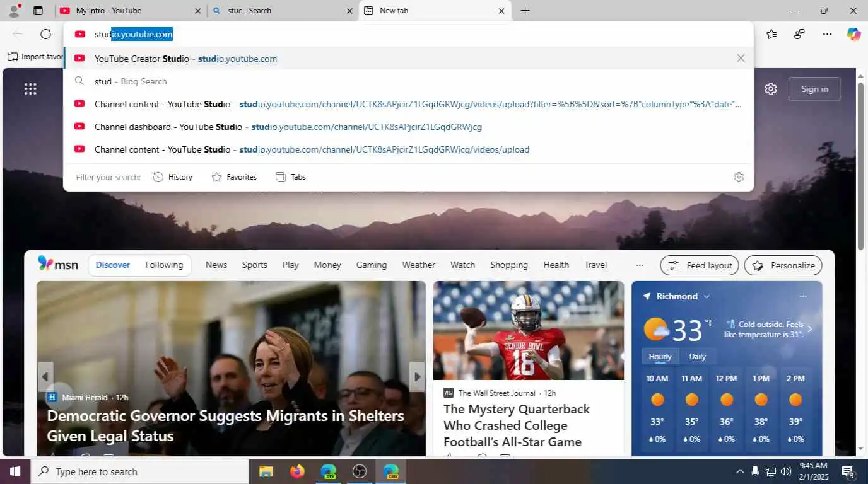Expand more msn categories ellipsis

pos(640,265)
